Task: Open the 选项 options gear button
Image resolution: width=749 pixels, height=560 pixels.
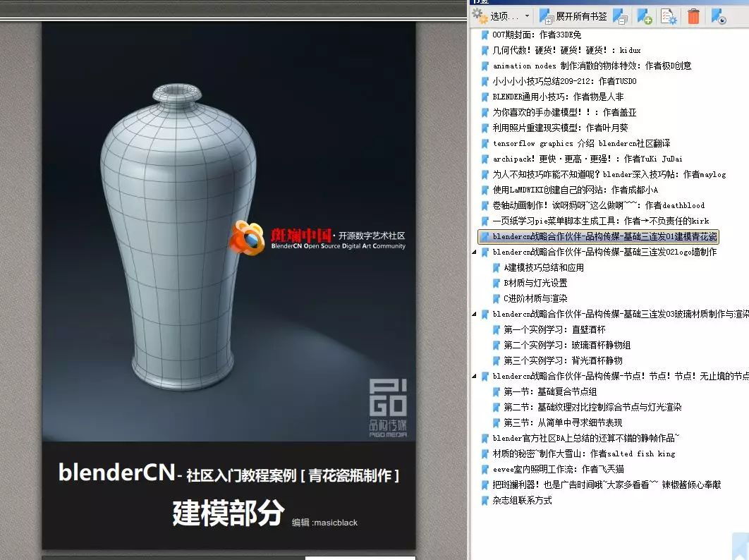Action: pos(495,16)
